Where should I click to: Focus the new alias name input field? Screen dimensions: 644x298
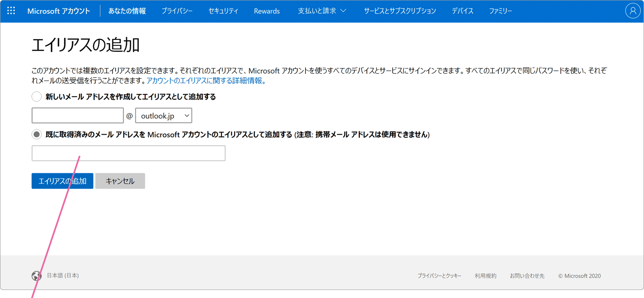(x=78, y=115)
